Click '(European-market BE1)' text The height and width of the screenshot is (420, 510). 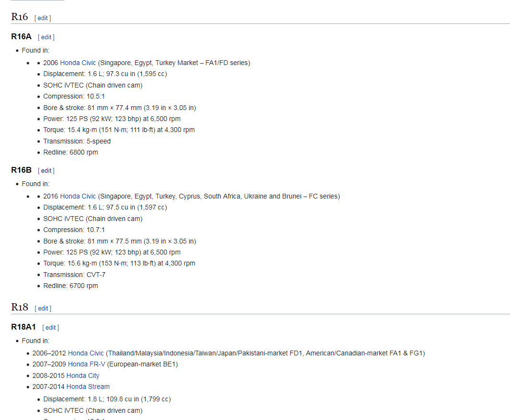[x=142, y=364]
